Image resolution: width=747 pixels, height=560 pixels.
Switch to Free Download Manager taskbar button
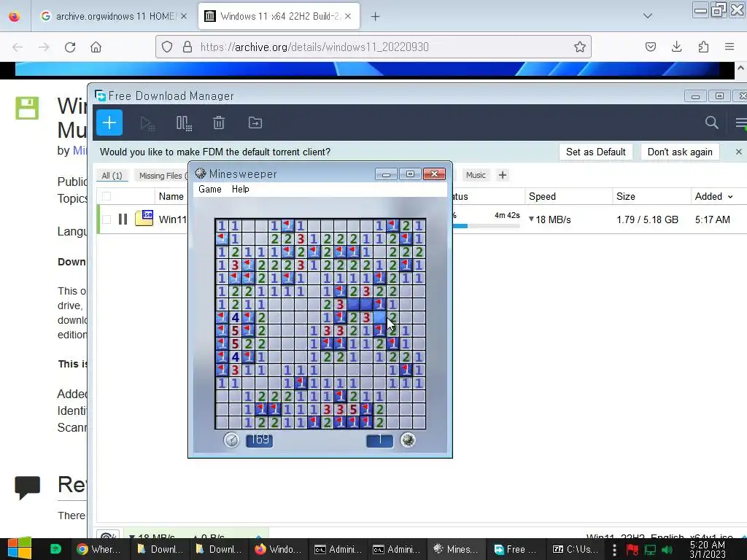[x=516, y=550]
